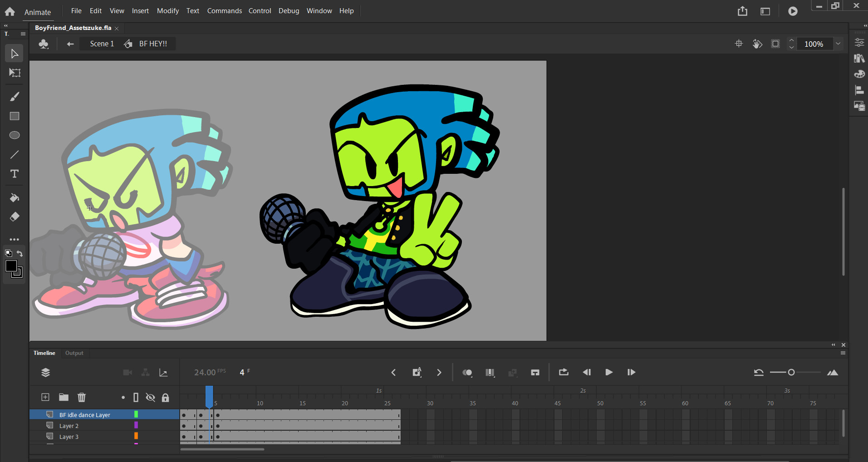Add a new layer
The image size is (868, 462).
[45, 397]
